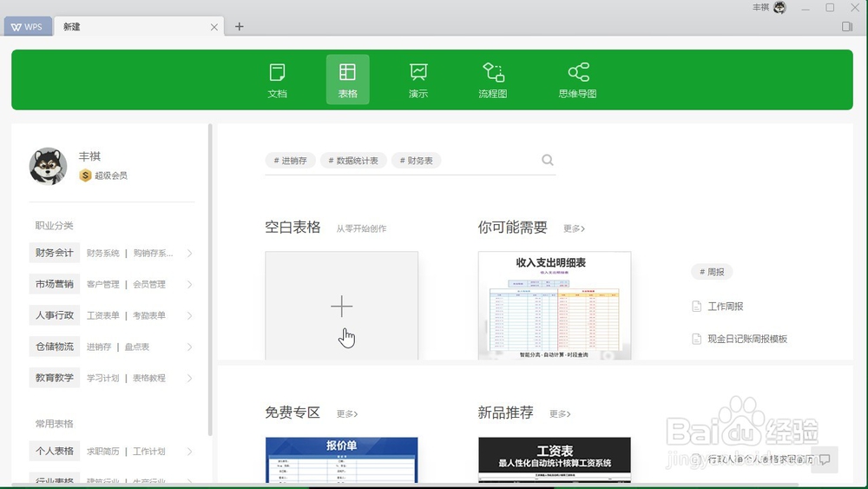This screenshot has width=868, height=489.
Task: Click the sidebar vertical scrollbar
Action: 210,280
